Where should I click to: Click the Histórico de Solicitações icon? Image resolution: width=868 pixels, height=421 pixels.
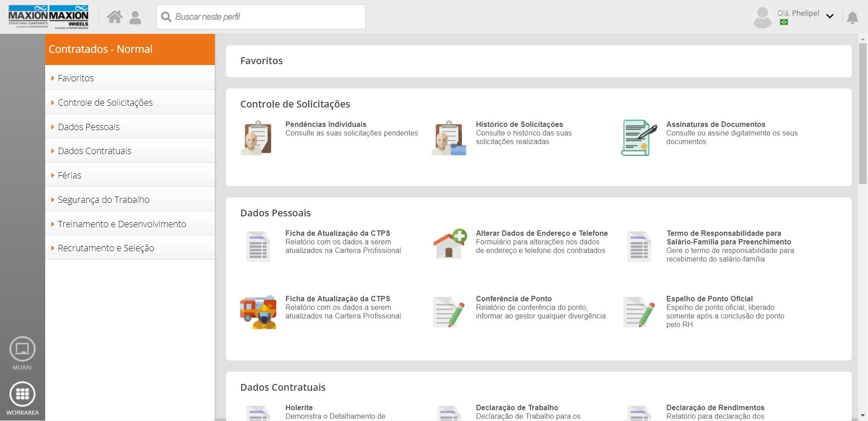tap(448, 138)
